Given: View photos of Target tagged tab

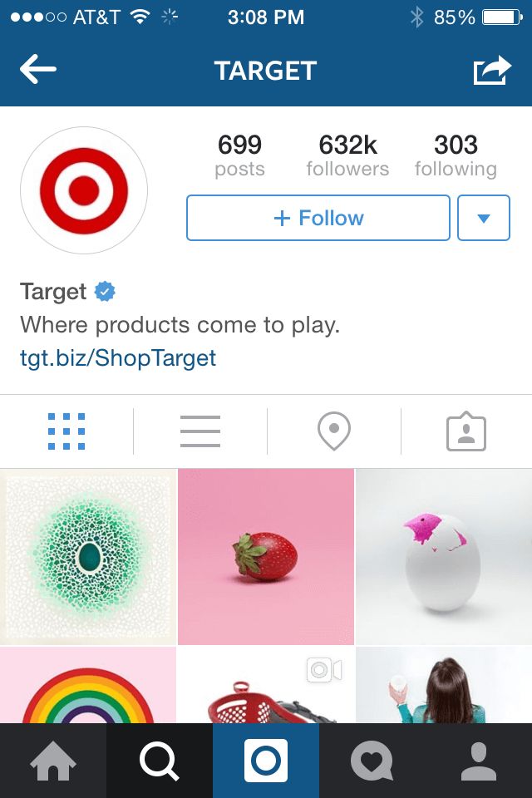Looking at the screenshot, I should [466, 431].
